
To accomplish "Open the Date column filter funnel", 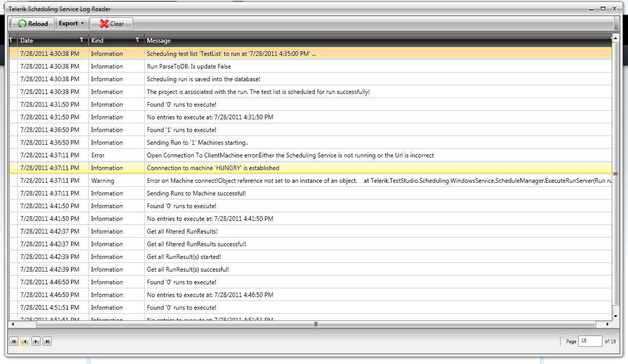I will click(x=82, y=40).
